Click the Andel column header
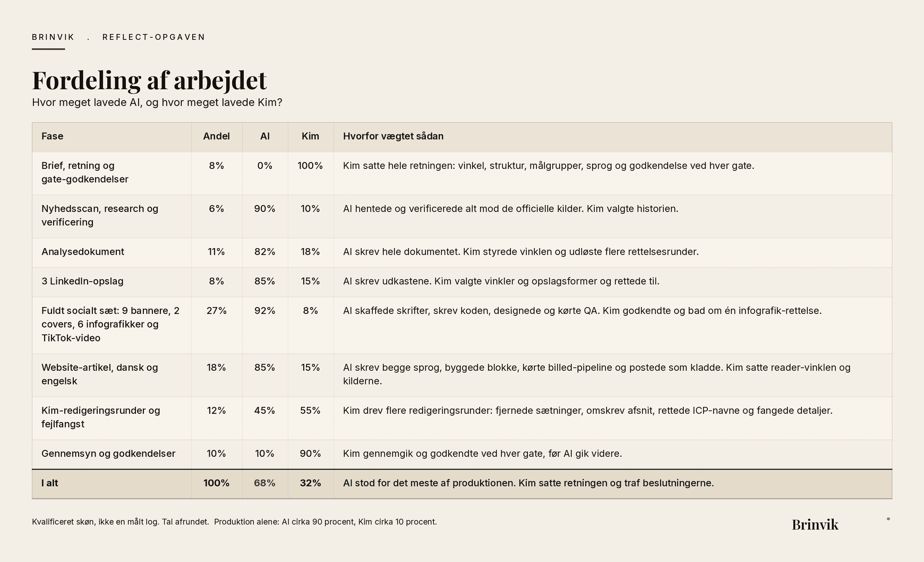This screenshot has height=562, width=924. coord(216,136)
